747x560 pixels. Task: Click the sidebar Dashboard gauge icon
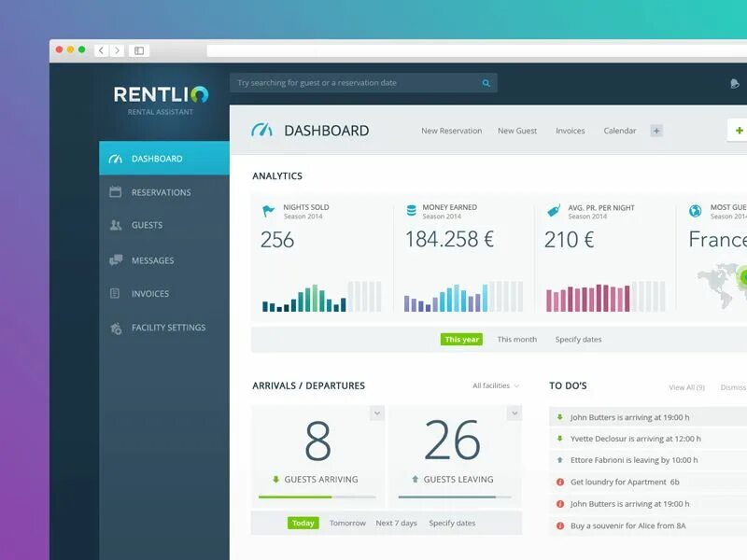point(115,159)
